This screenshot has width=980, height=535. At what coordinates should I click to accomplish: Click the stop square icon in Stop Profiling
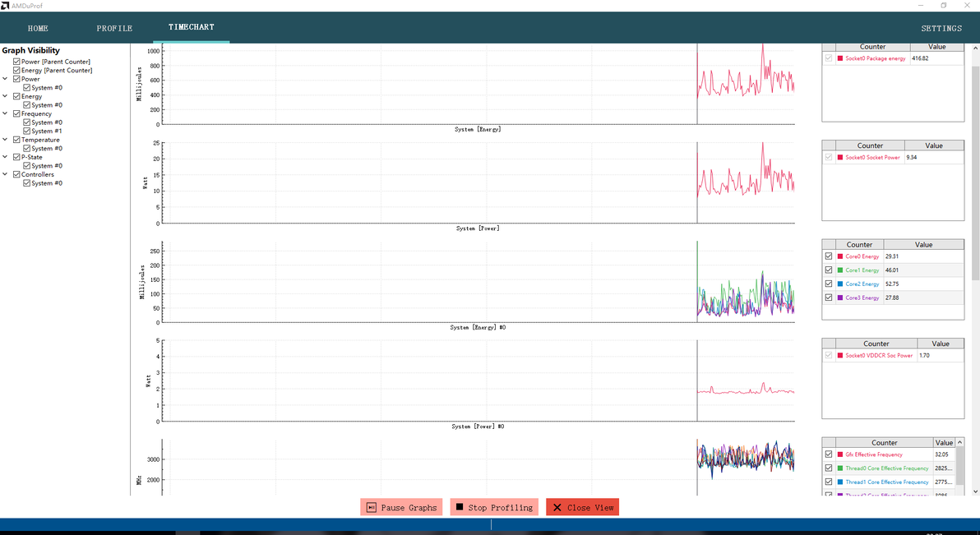coord(460,507)
